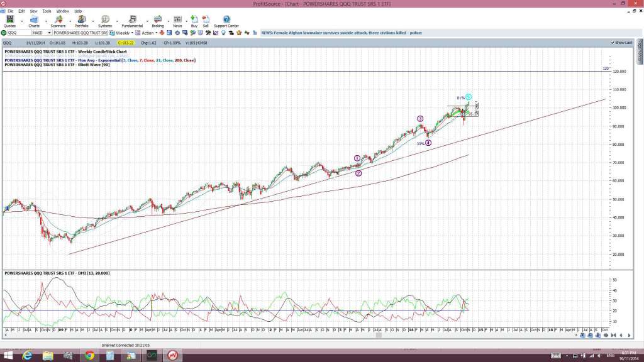Click the red icon right of the Action dropdown
Screen dimensions: 644x362
[x=162, y=33]
